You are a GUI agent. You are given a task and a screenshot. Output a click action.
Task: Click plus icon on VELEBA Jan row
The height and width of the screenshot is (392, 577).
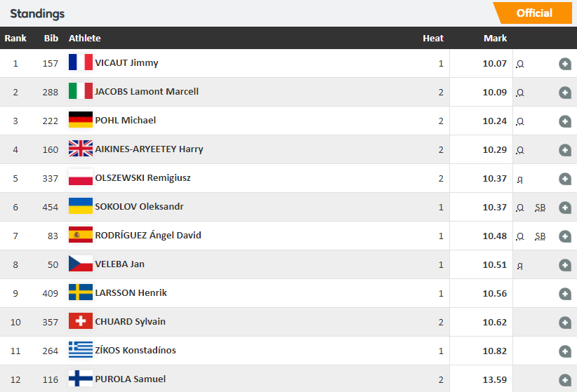(565, 265)
